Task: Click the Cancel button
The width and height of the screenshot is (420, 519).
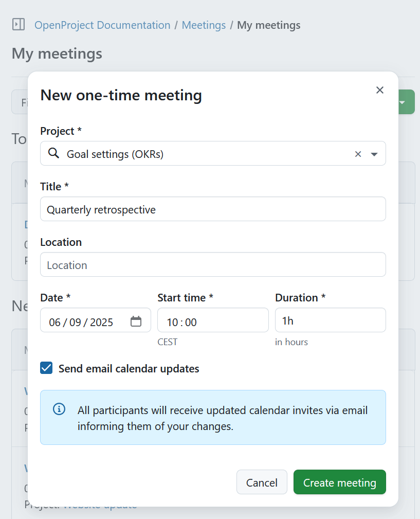Action: point(262,482)
